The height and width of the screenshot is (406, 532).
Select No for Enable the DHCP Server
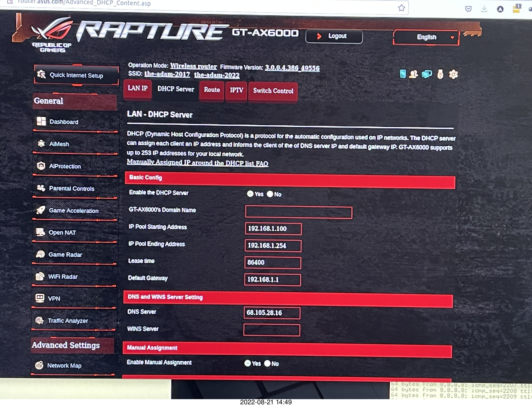pos(270,194)
